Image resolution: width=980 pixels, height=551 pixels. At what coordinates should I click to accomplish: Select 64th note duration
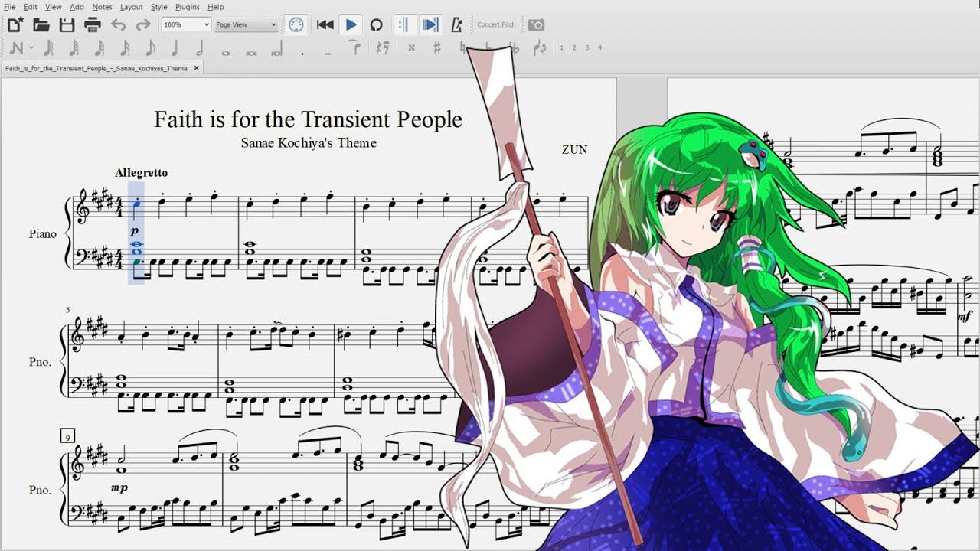coord(74,48)
